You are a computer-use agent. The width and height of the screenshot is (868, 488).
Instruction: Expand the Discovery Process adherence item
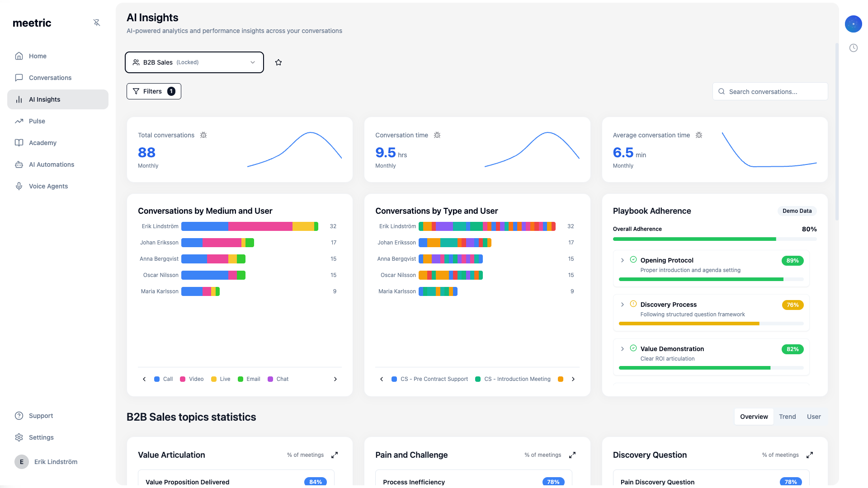[622, 305]
